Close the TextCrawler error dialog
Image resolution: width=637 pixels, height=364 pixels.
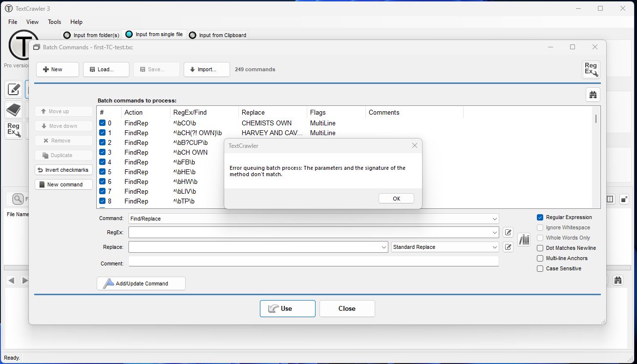point(414,145)
